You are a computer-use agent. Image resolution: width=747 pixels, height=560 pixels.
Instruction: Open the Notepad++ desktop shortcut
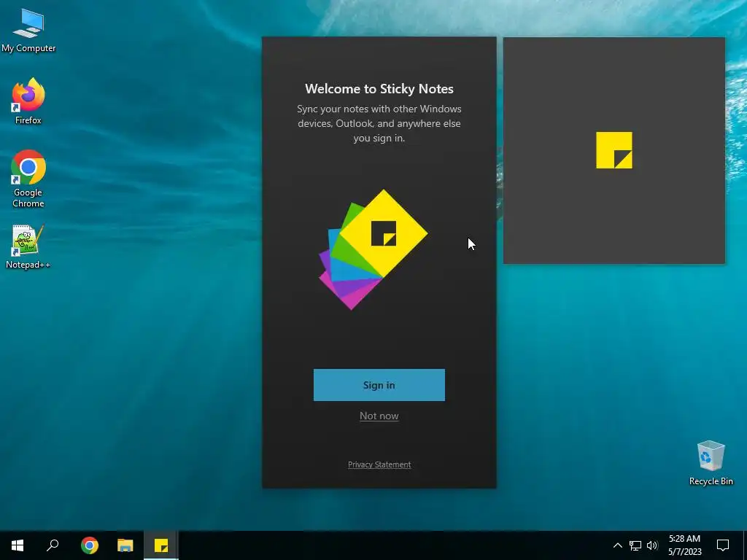click(x=28, y=247)
